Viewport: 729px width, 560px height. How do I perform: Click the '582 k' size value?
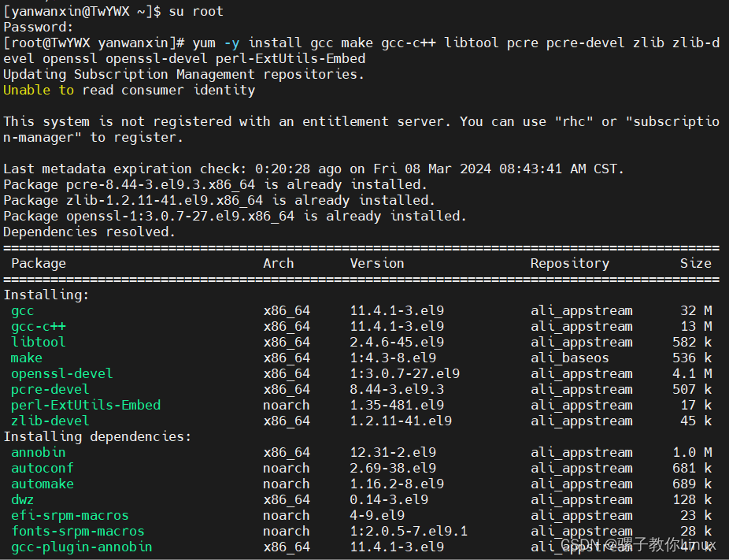[692, 342]
